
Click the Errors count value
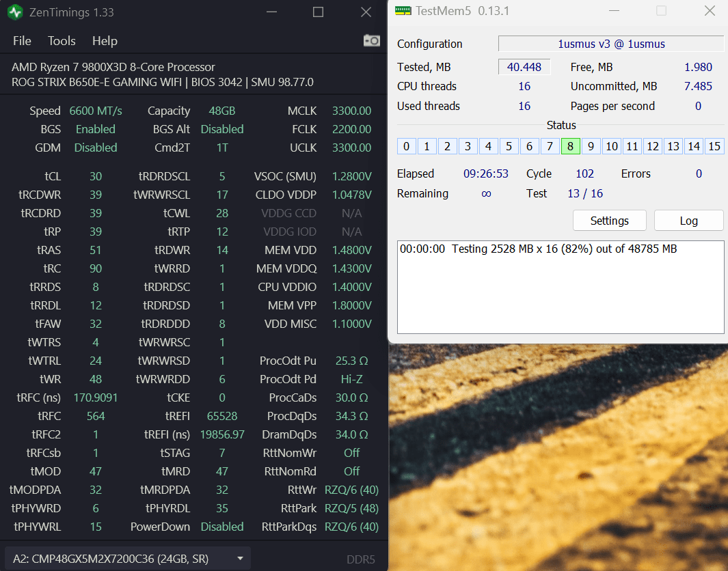[699, 173]
